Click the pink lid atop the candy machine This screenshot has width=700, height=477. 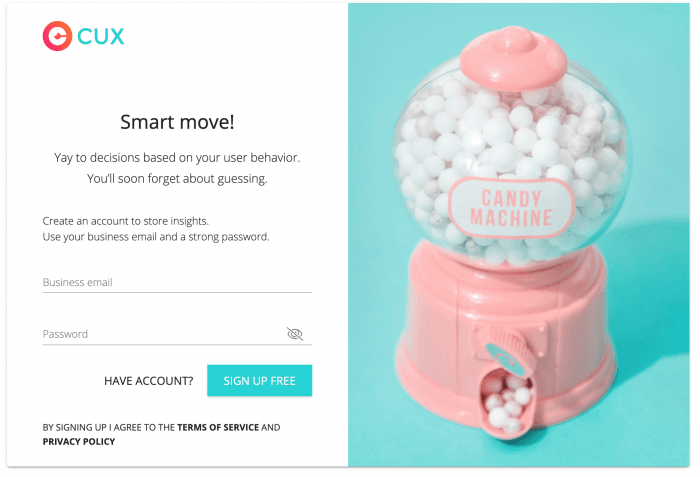click(513, 57)
